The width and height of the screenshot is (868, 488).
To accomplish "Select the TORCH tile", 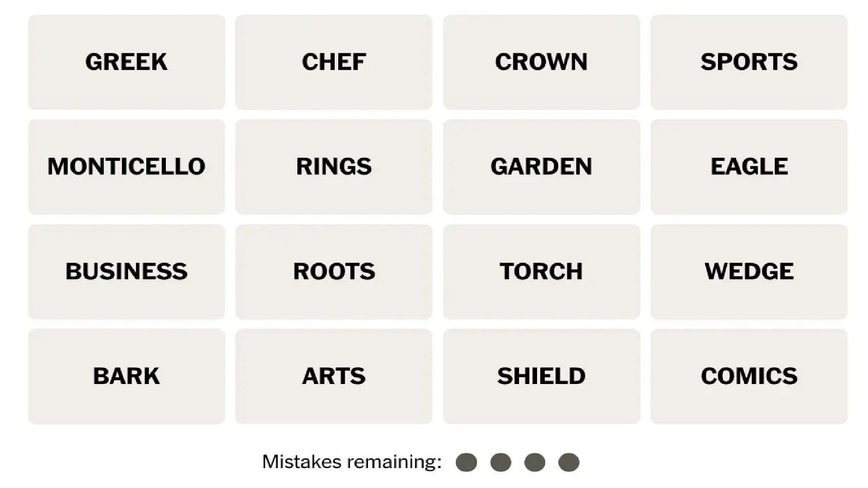I will point(541,270).
